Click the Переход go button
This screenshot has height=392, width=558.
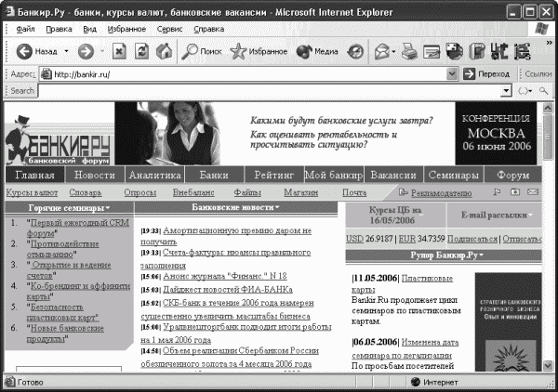coord(487,74)
